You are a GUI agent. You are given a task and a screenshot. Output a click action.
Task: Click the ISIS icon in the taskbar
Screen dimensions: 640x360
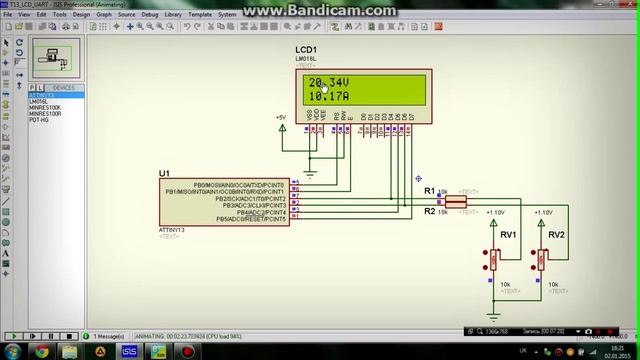[129, 351]
